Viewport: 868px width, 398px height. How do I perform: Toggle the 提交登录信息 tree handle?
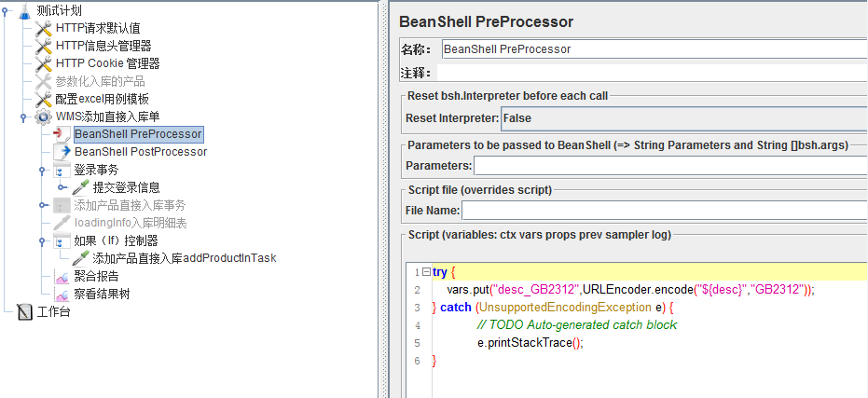(x=61, y=187)
